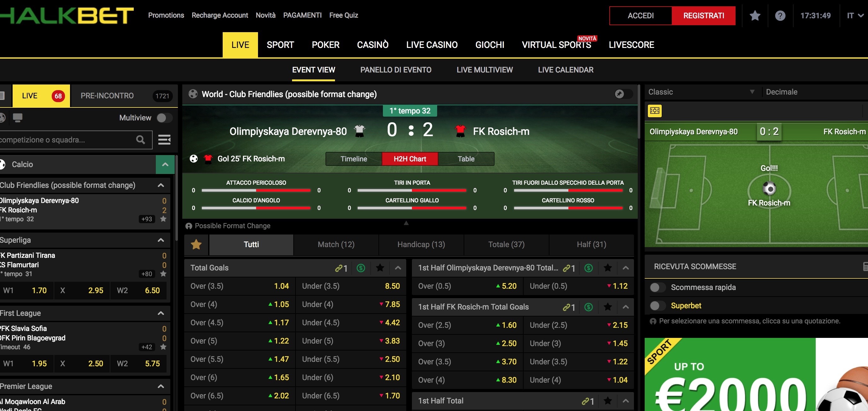The height and width of the screenshot is (411, 868).
Task: Collapse the Calcio sport section
Action: 165,165
